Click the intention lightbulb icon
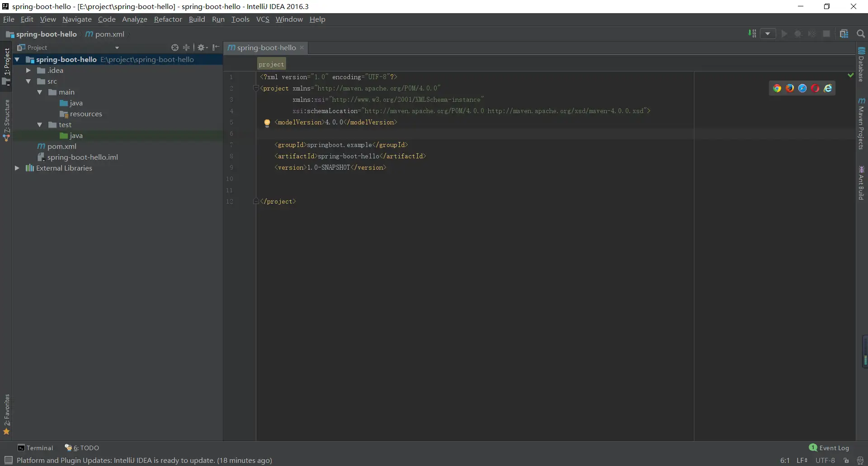 pos(267,123)
